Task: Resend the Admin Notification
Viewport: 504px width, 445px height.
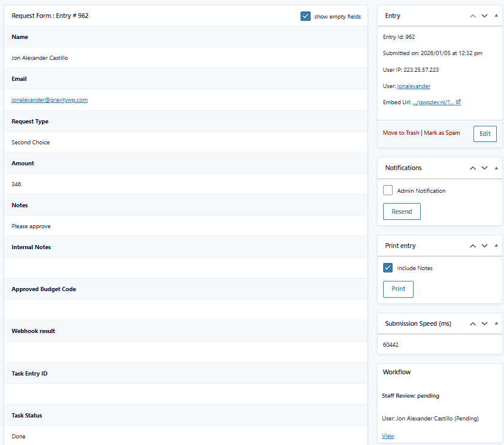Action: 402,211
